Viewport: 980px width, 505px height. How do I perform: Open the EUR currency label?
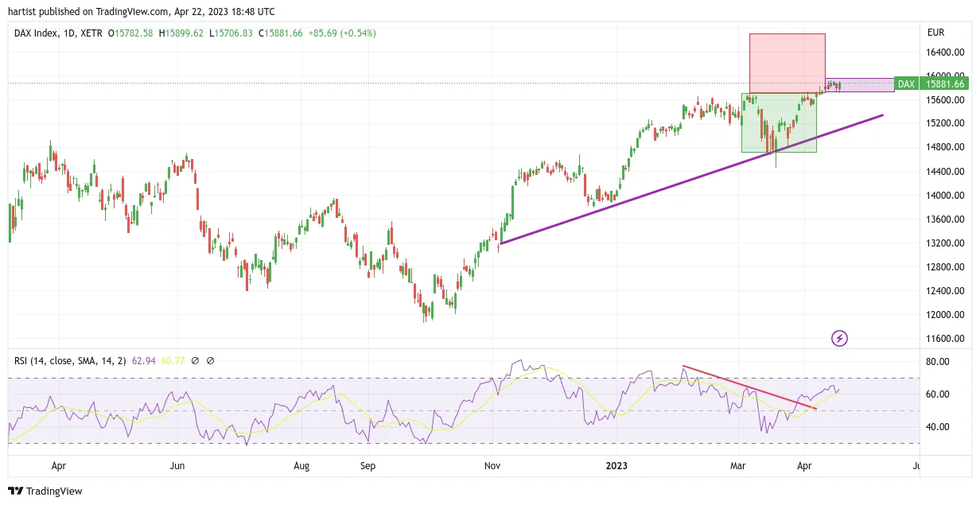pyautogui.click(x=935, y=33)
